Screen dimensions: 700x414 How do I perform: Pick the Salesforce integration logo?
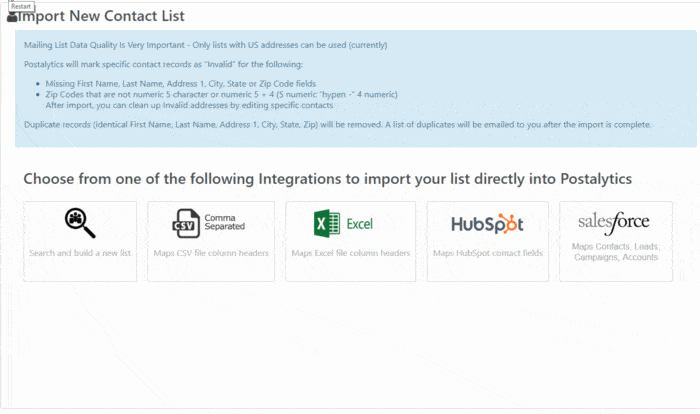[x=614, y=222]
